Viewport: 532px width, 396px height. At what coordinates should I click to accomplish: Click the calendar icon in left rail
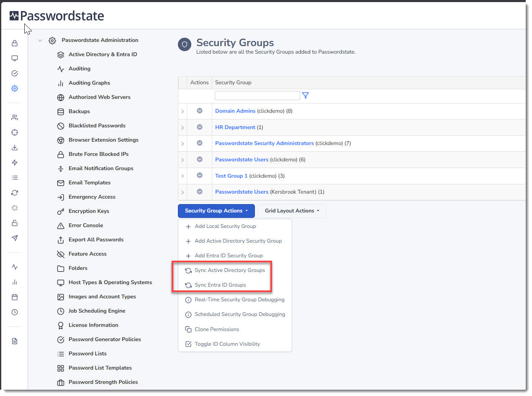[15, 297]
